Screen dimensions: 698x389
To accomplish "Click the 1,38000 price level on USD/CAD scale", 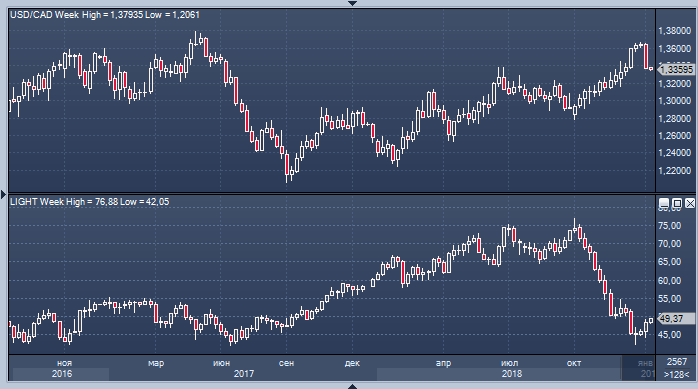I will [x=674, y=31].
